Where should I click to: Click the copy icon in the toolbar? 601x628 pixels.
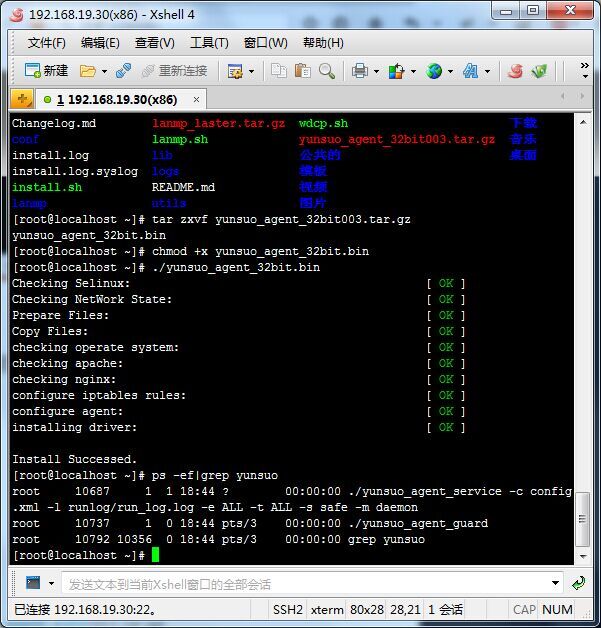click(278, 71)
